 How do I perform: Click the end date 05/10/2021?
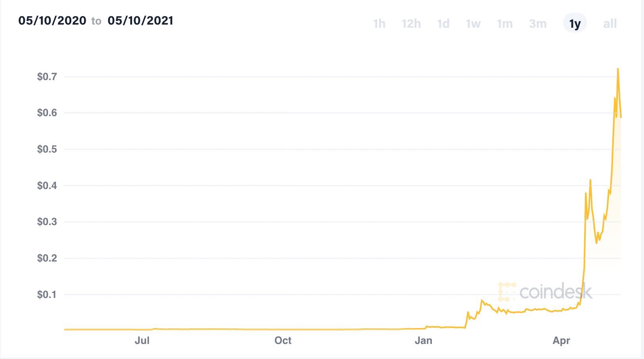pos(140,21)
